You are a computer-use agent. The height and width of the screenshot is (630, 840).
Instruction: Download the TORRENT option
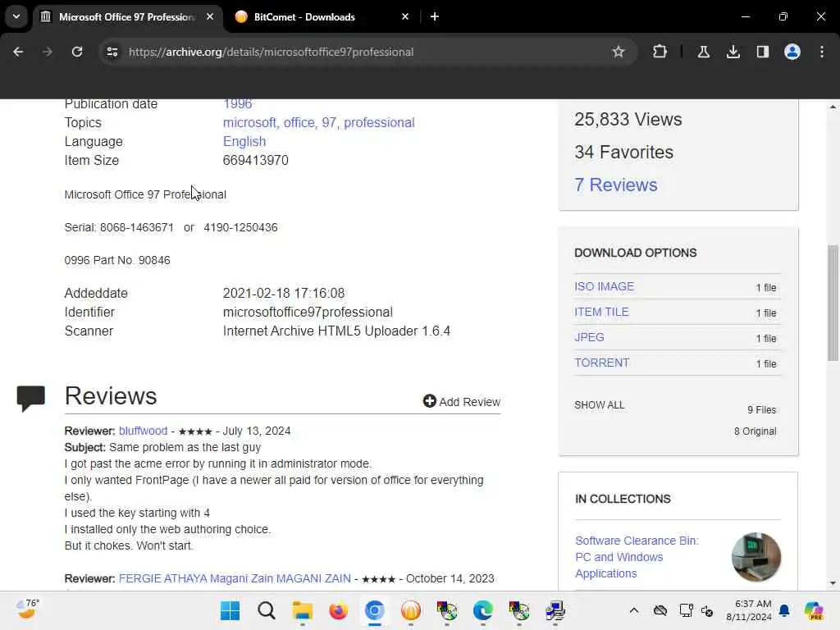[601, 363]
